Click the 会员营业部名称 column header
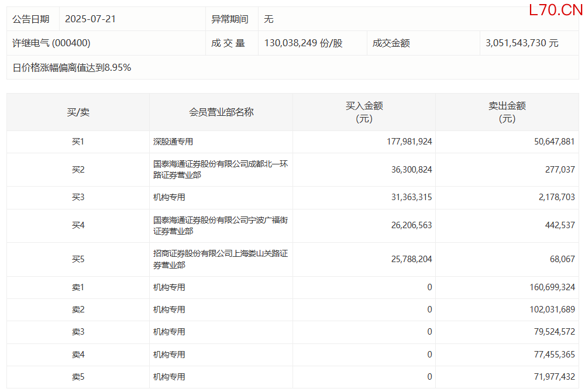 coord(221,112)
